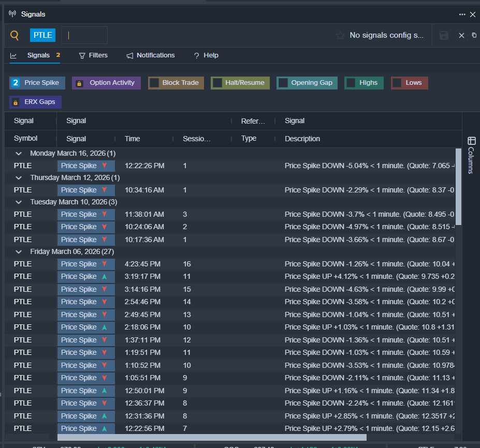Viewport: 480px width, 448px height.
Task: Enable the Block Trade checkbox
Action: [154, 83]
